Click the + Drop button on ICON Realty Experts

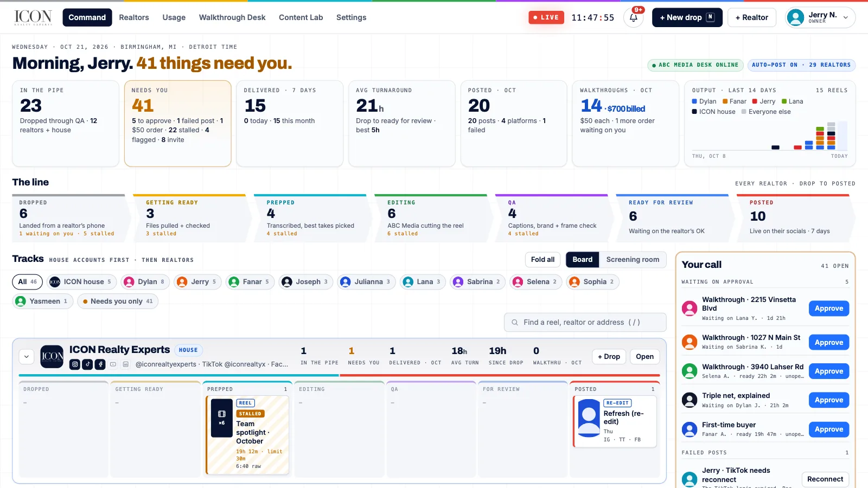point(609,357)
